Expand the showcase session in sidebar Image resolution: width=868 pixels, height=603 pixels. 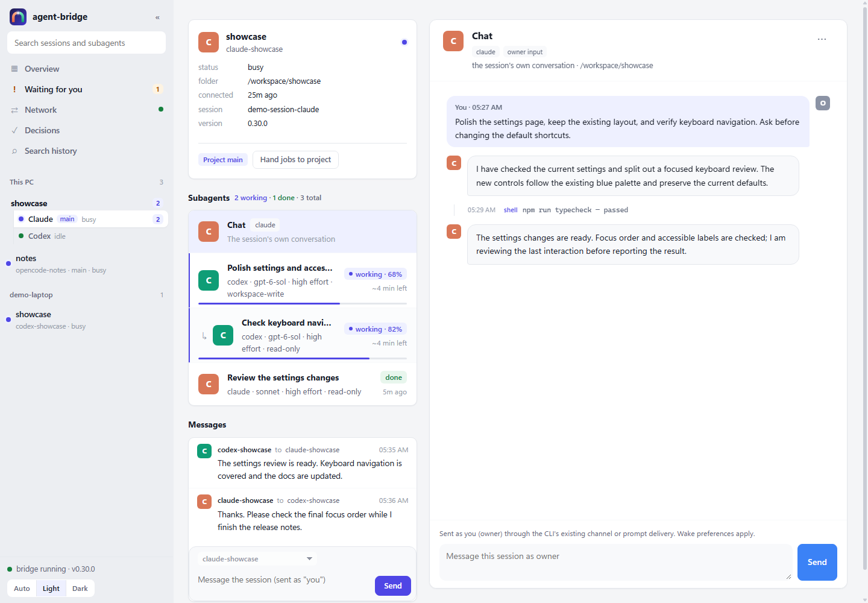click(87, 203)
